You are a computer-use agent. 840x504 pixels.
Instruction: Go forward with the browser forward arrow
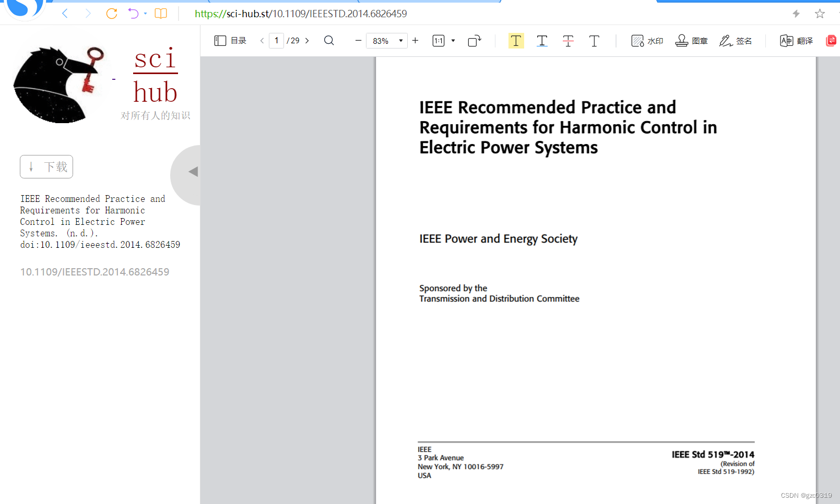[88, 14]
